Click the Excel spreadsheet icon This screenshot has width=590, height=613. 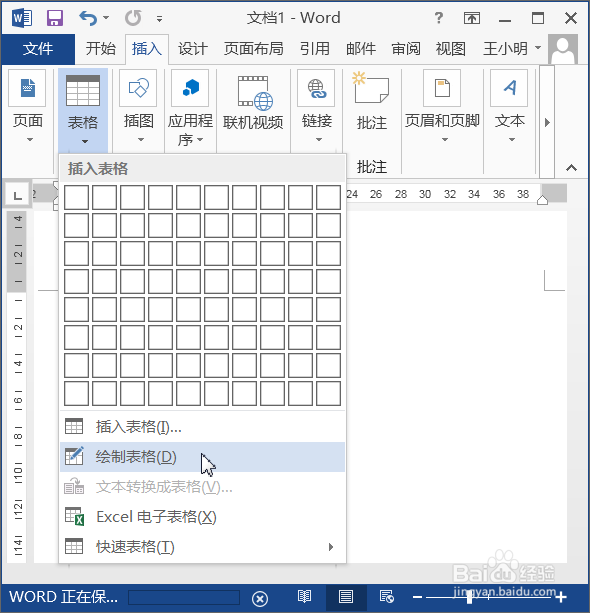tap(74, 516)
